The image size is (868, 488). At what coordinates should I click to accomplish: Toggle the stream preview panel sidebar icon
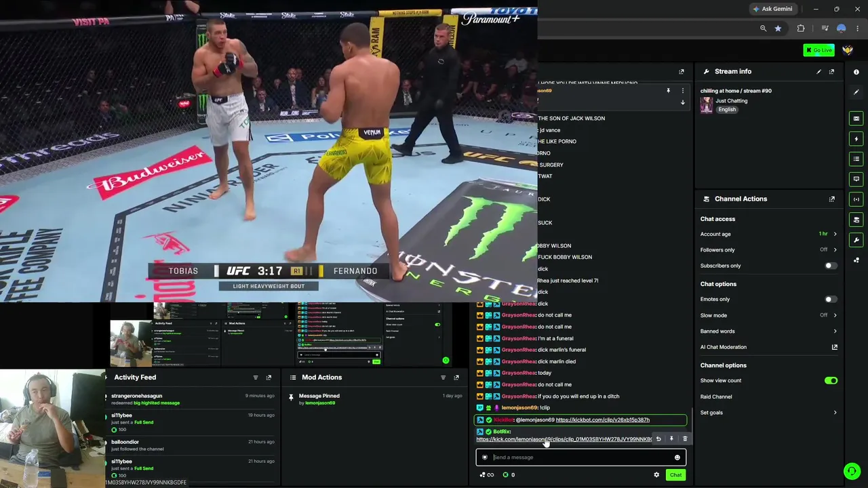pyautogui.click(x=856, y=119)
